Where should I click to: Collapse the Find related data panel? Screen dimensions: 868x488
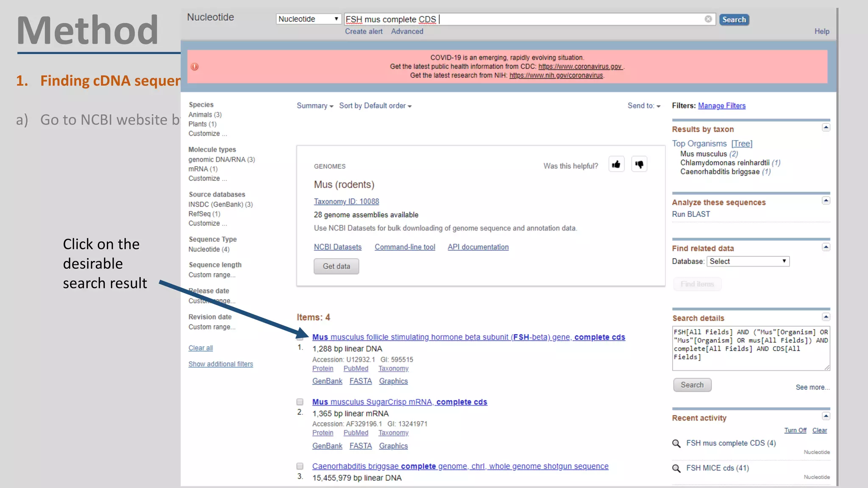pyautogui.click(x=826, y=247)
